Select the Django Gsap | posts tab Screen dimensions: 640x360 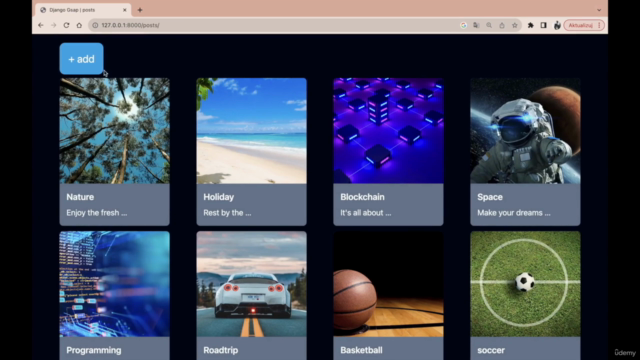point(84,10)
